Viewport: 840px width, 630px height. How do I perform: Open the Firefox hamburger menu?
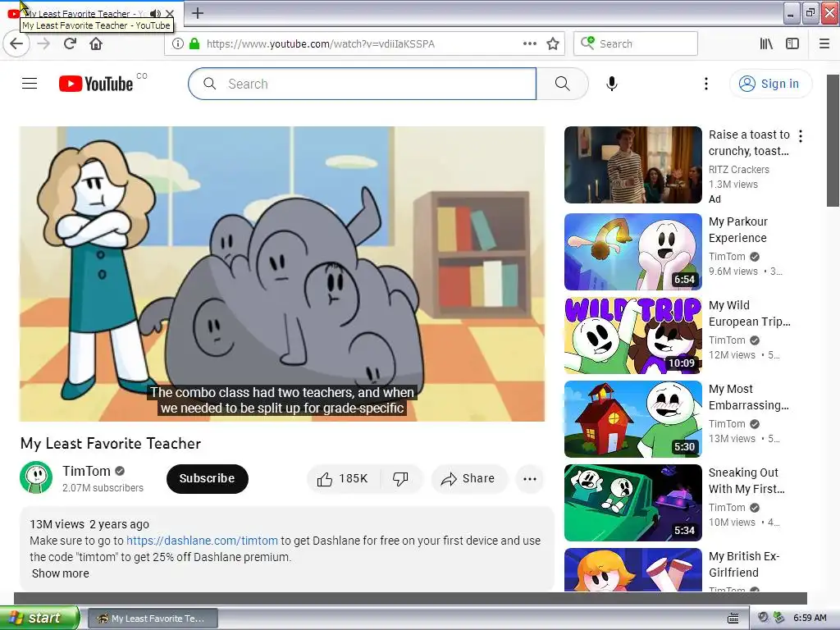click(x=824, y=43)
